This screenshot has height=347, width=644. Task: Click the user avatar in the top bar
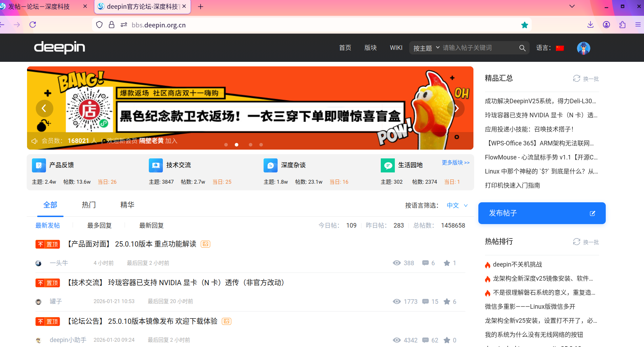(x=583, y=48)
